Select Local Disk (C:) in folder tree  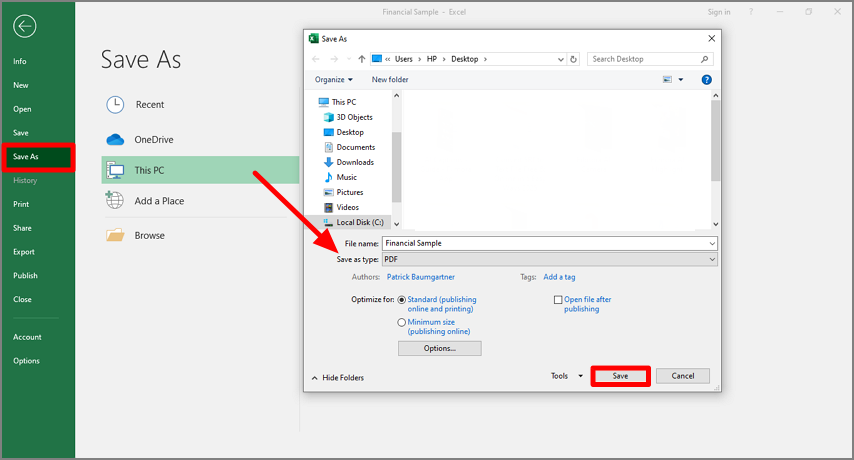coord(353,222)
